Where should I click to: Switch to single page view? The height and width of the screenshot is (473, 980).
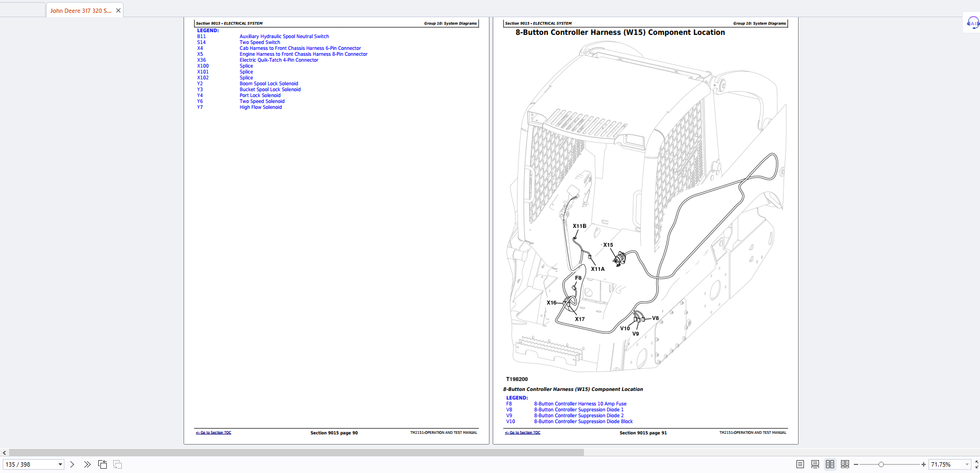pos(800,464)
